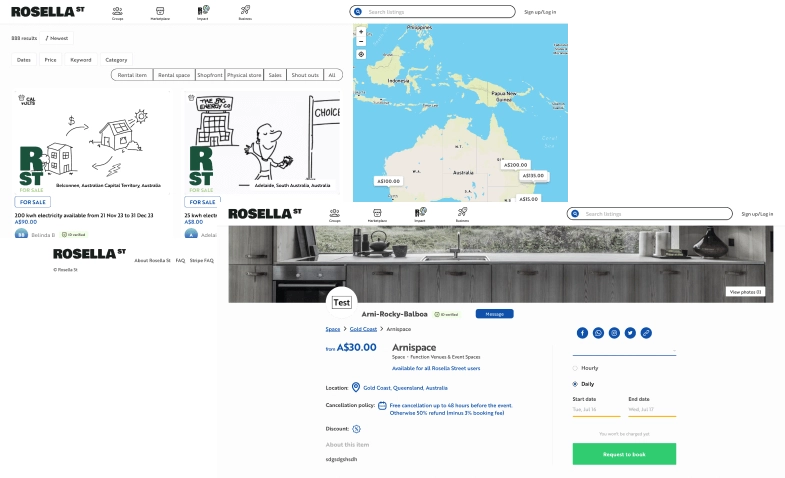The width and height of the screenshot is (785, 478).
Task: Select the Hourly booking option
Action: coord(575,368)
